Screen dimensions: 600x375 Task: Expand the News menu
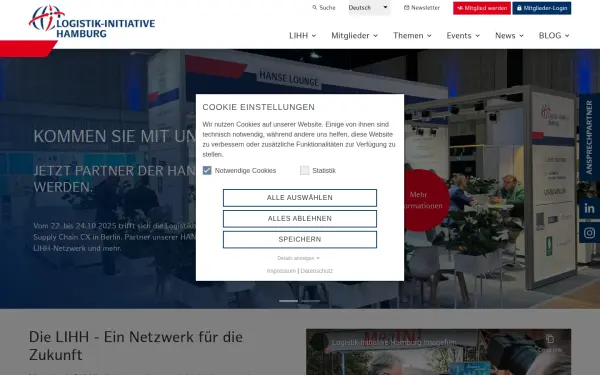(x=509, y=36)
